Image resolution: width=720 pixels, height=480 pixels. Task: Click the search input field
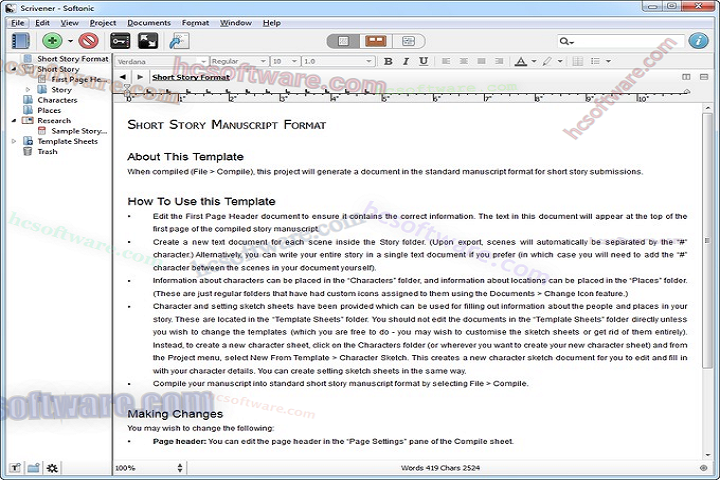point(620,41)
